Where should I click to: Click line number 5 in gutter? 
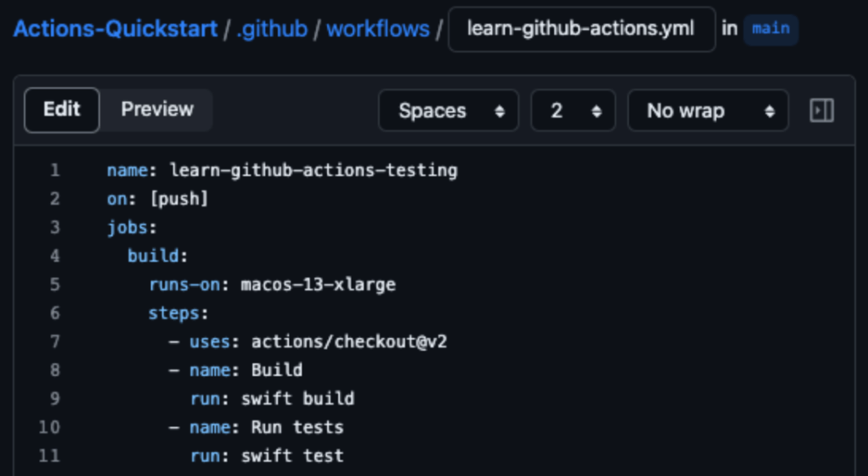tap(54, 285)
